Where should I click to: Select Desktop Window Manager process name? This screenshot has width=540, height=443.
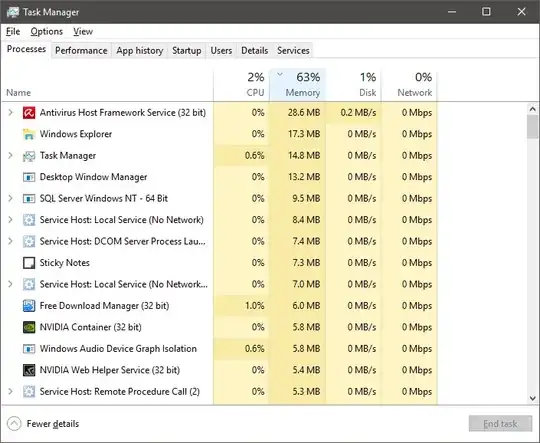click(x=93, y=177)
